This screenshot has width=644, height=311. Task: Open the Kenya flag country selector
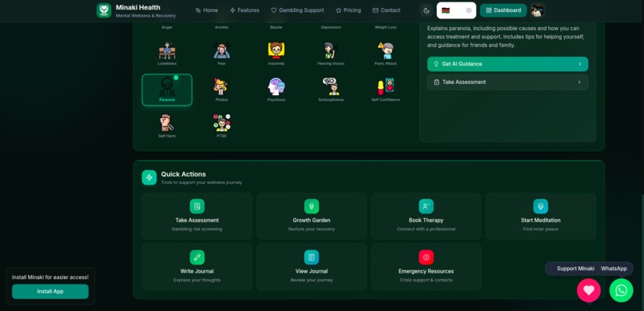point(456,10)
